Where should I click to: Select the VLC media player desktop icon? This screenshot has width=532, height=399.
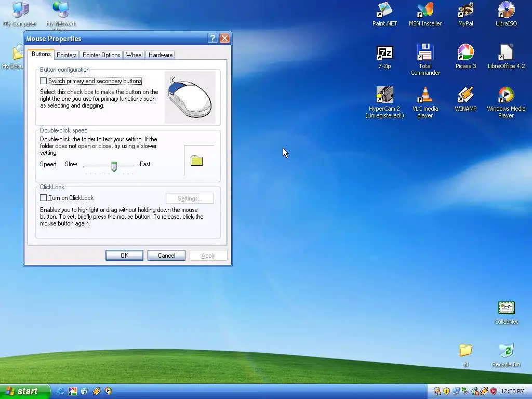point(425,102)
